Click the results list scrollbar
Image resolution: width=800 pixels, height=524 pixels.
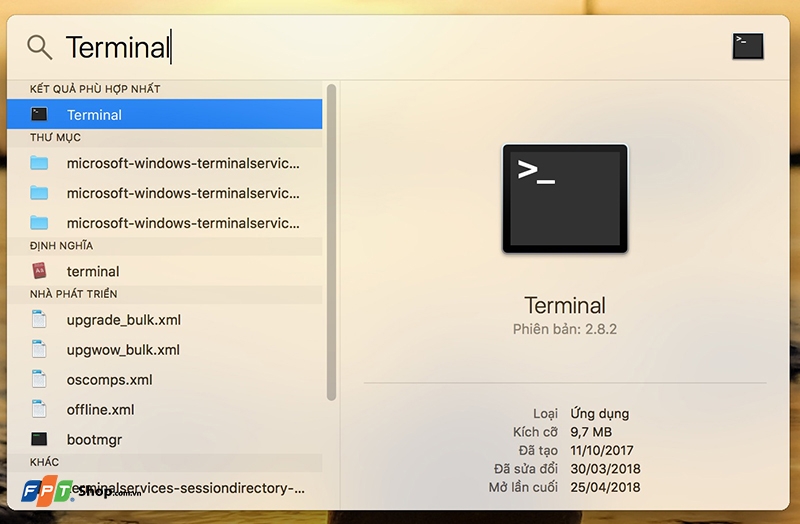331,242
